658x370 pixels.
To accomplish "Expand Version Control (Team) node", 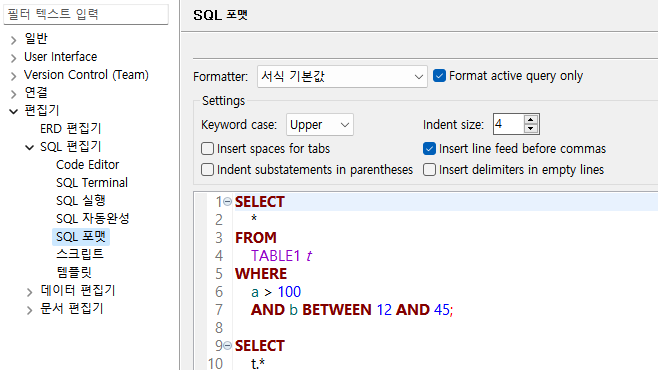I will coord(13,76).
